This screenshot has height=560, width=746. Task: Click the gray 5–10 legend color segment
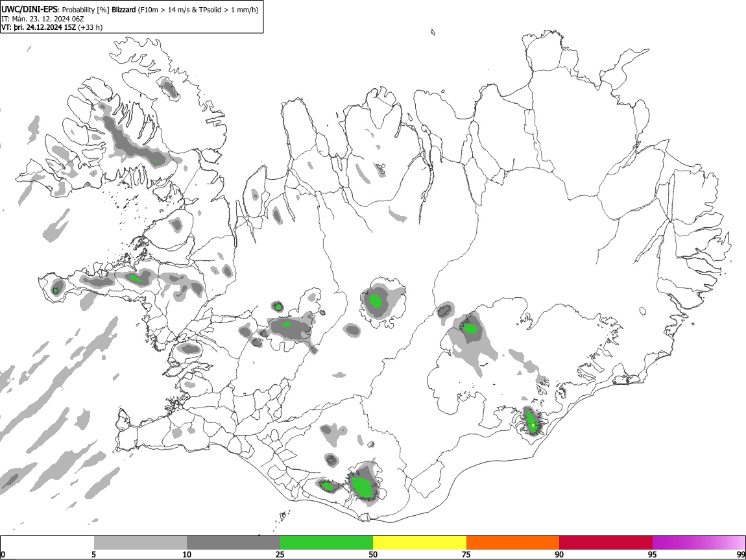click(x=140, y=543)
